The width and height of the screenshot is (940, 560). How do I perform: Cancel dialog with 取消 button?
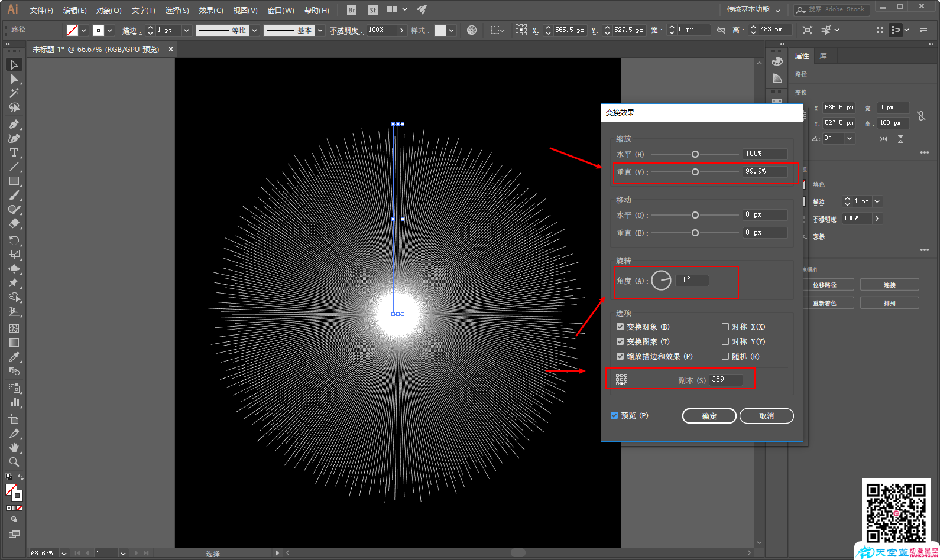click(767, 416)
